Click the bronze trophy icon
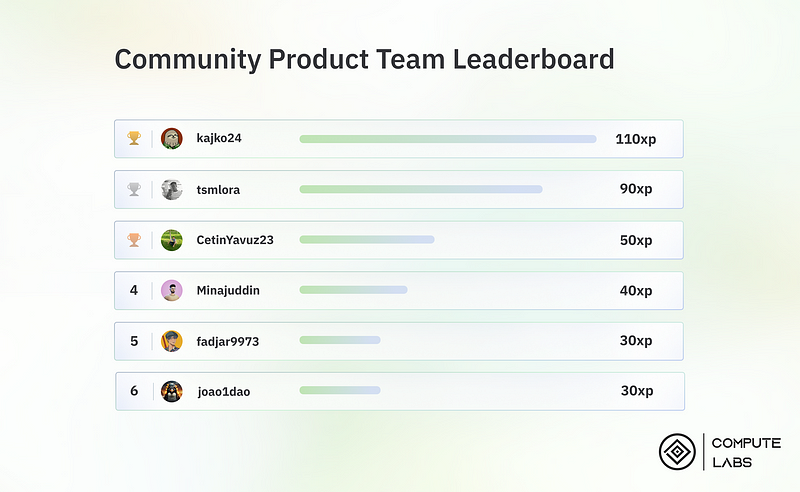Viewport: 800px width, 492px height. [x=134, y=240]
